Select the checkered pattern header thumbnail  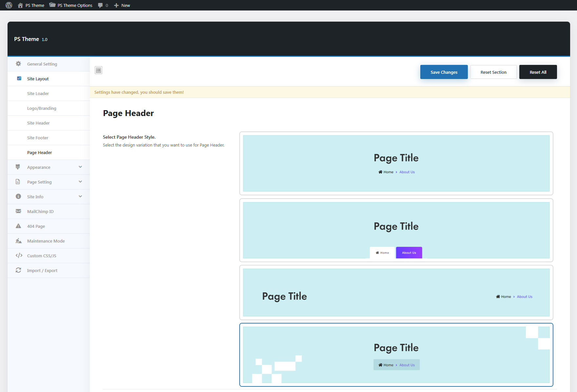pos(396,355)
